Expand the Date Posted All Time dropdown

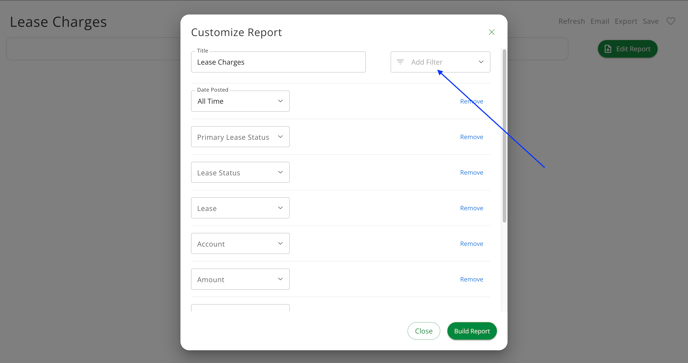[240, 101]
